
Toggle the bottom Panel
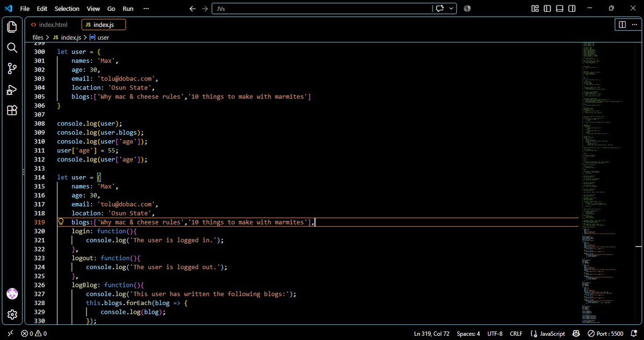559,9
